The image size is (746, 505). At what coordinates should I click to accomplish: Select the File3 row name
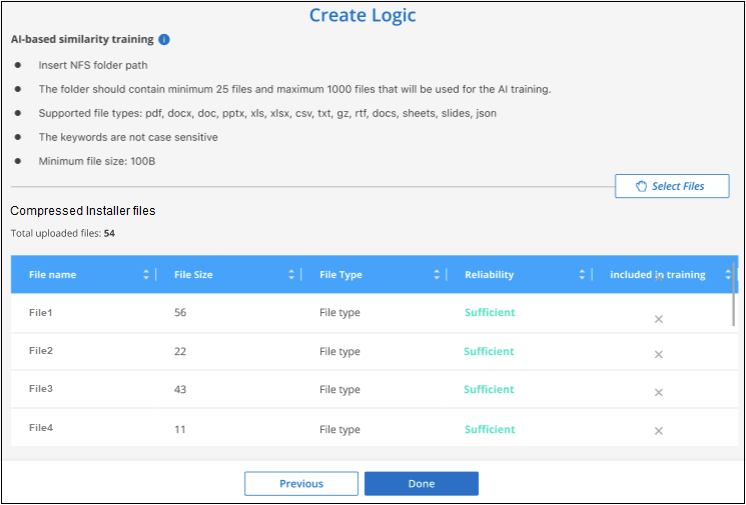point(41,388)
